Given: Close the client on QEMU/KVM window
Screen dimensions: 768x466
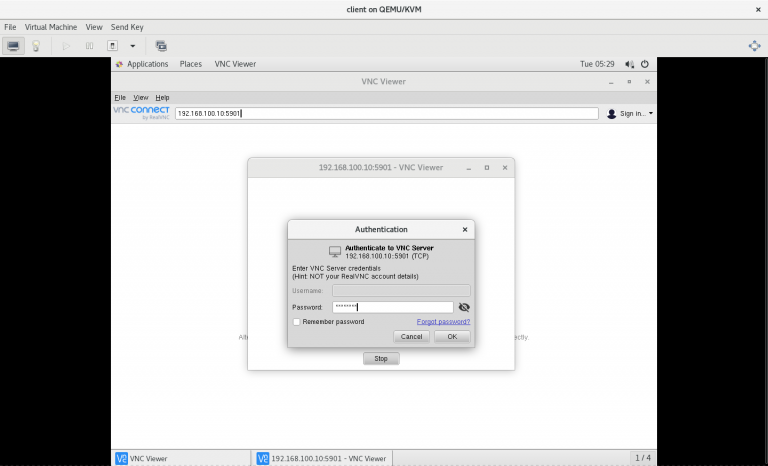Looking at the screenshot, I should [x=758, y=9].
